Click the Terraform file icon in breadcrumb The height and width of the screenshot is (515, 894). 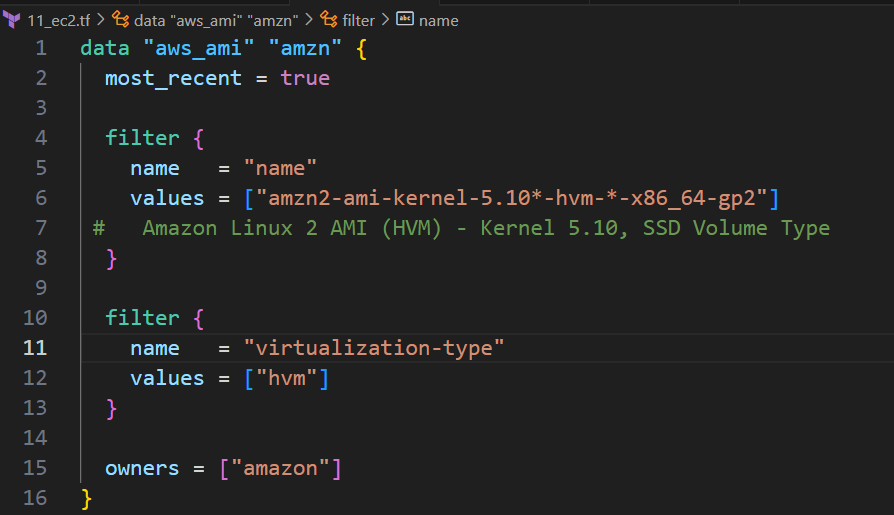(x=11, y=20)
